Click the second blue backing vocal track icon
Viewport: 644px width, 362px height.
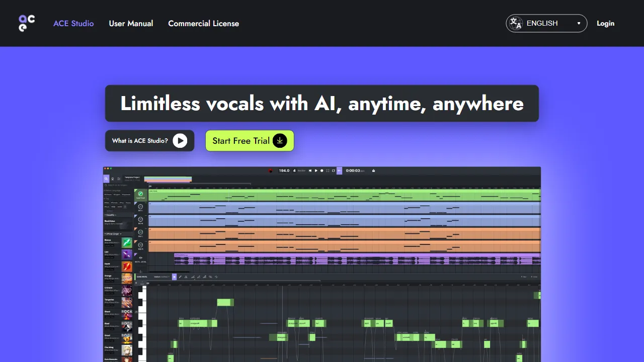click(x=140, y=219)
